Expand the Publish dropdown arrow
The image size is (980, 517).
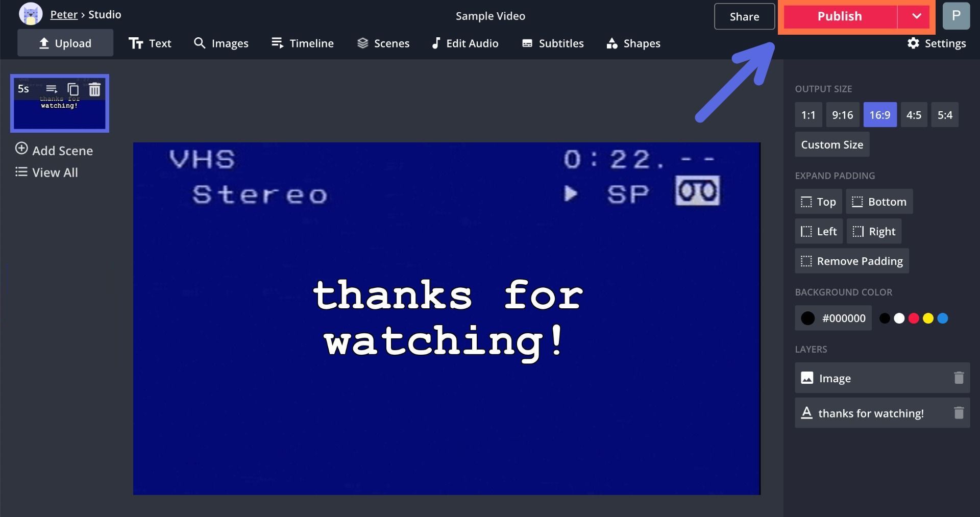coord(916,16)
